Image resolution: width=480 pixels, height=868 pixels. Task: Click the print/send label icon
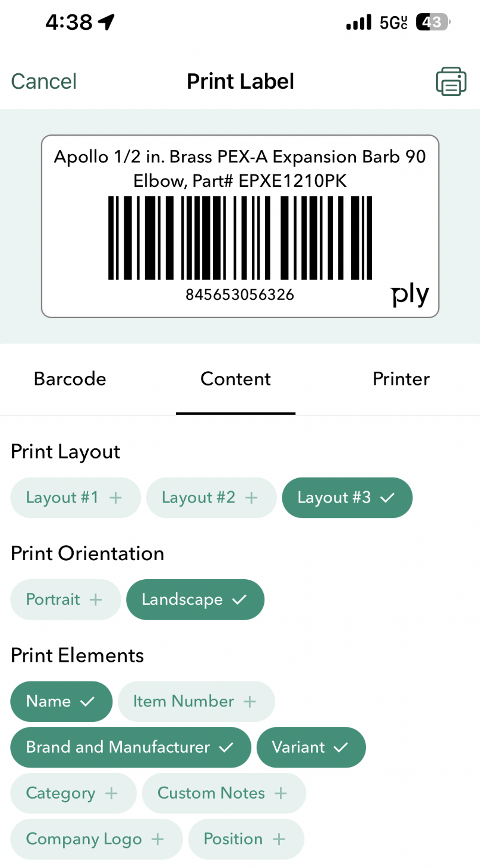(451, 80)
